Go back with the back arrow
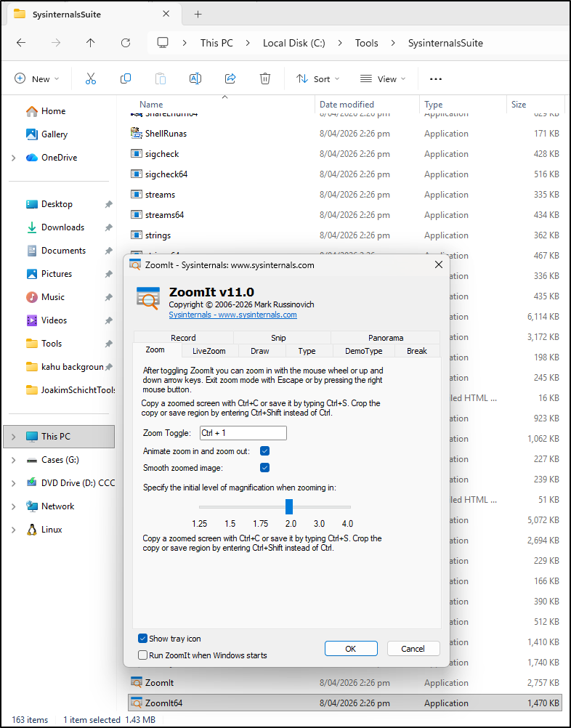571x728 pixels. [x=21, y=43]
